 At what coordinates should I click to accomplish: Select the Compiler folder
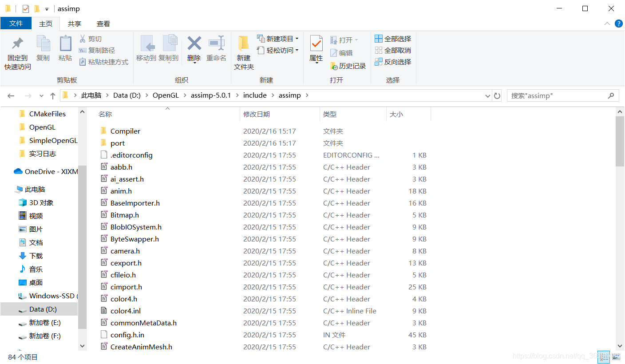pos(125,131)
